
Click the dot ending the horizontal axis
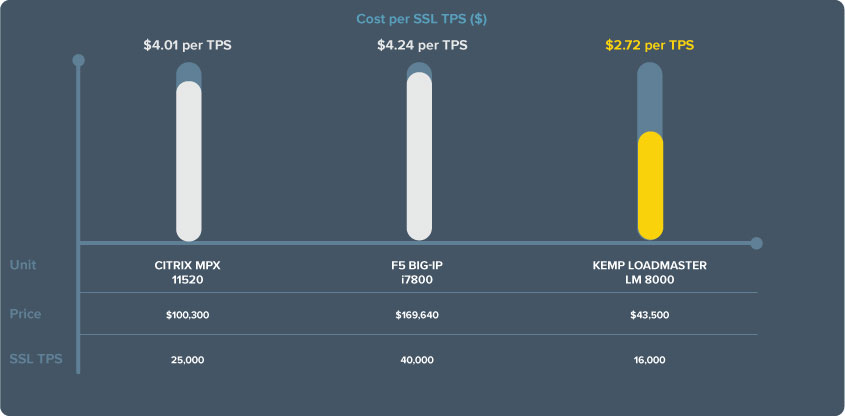tap(756, 243)
